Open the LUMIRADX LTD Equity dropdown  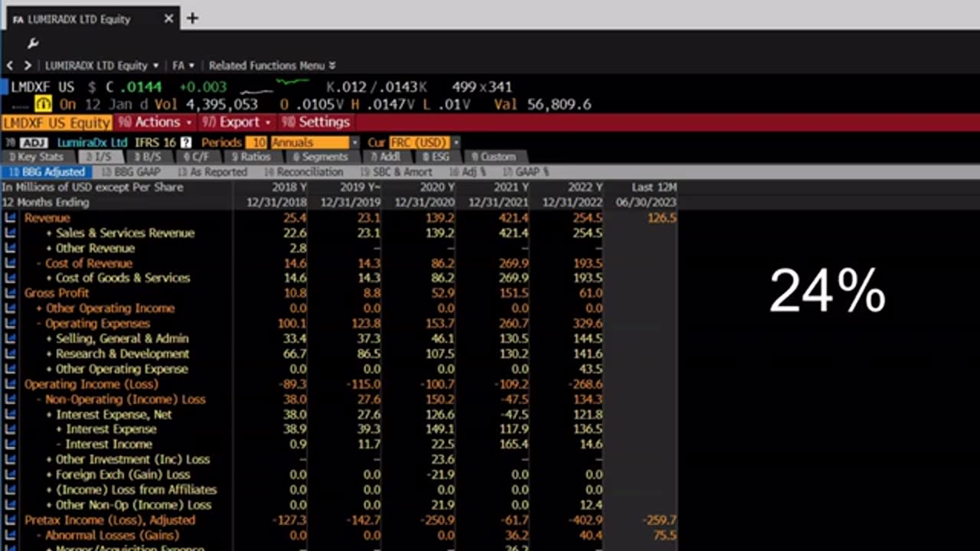tap(101, 66)
